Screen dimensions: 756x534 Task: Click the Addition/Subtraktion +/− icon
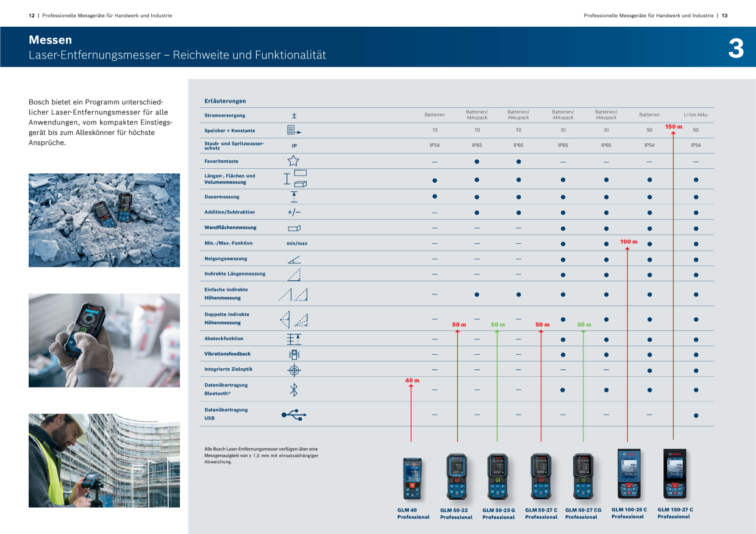[294, 212]
